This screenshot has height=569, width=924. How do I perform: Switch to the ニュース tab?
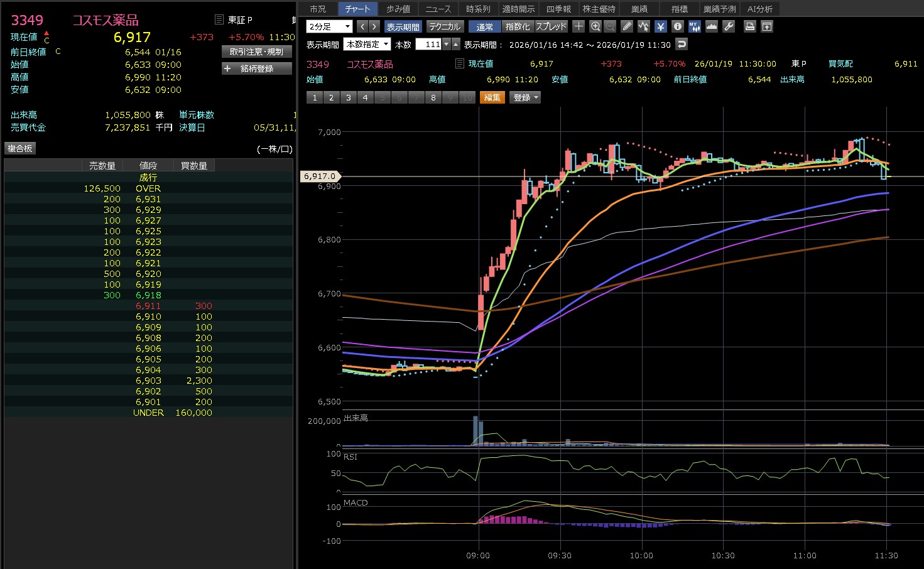pyautogui.click(x=438, y=9)
